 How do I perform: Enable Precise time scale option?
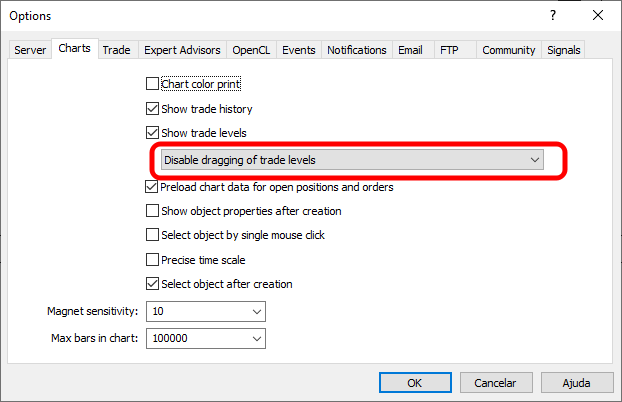pyautogui.click(x=152, y=260)
